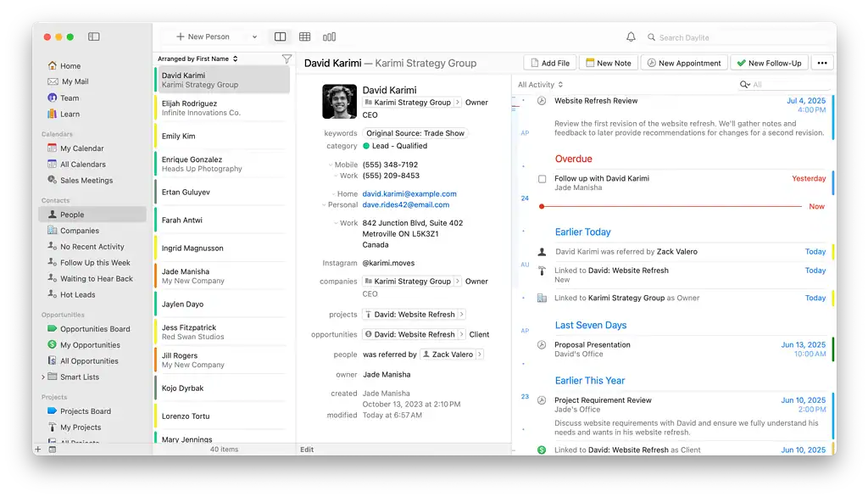
Task: Open the All Activity filter dropdown
Action: pyautogui.click(x=541, y=84)
